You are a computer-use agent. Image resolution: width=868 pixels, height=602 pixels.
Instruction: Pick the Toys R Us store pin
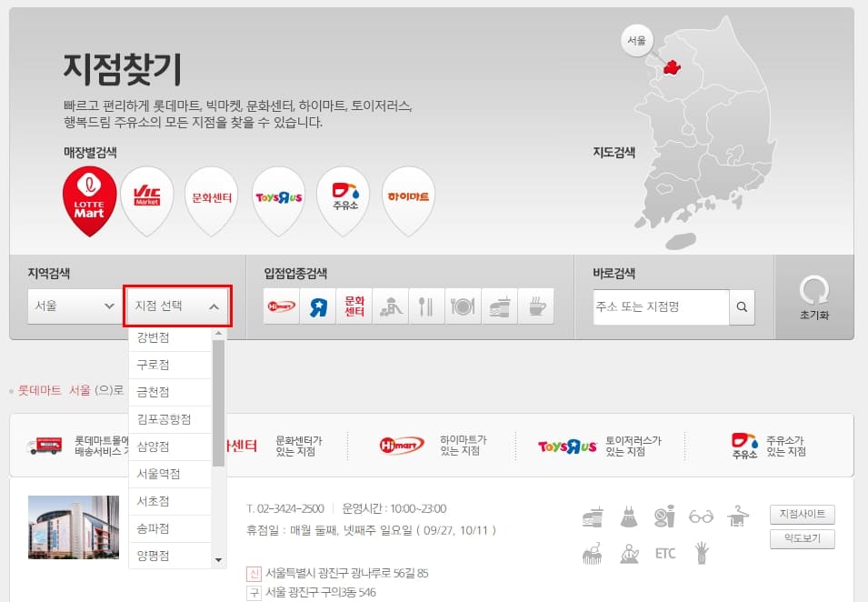pyautogui.click(x=278, y=201)
